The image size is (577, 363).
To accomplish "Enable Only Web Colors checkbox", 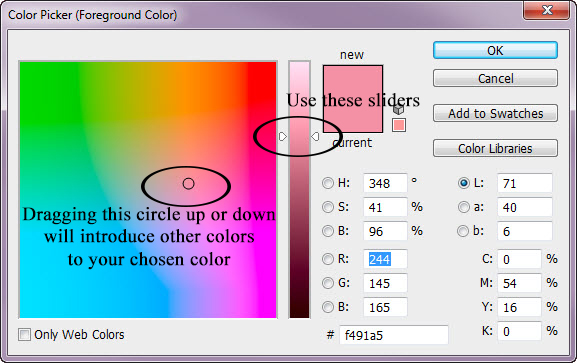I will pyautogui.click(x=25, y=335).
